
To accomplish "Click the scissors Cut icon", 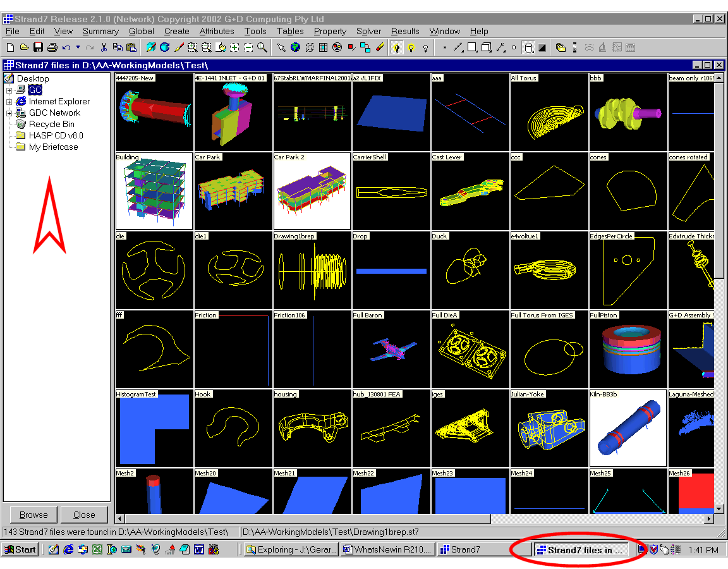I will tap(104, 47).
